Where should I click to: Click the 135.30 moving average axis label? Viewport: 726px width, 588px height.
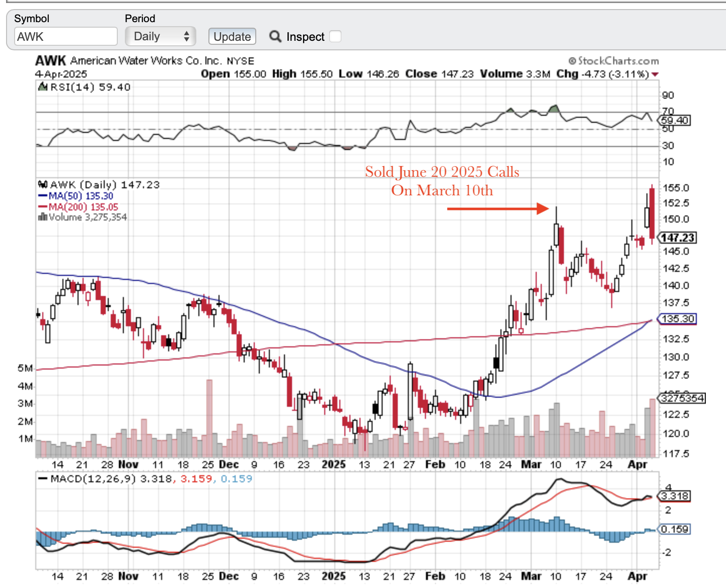(678, 319)
